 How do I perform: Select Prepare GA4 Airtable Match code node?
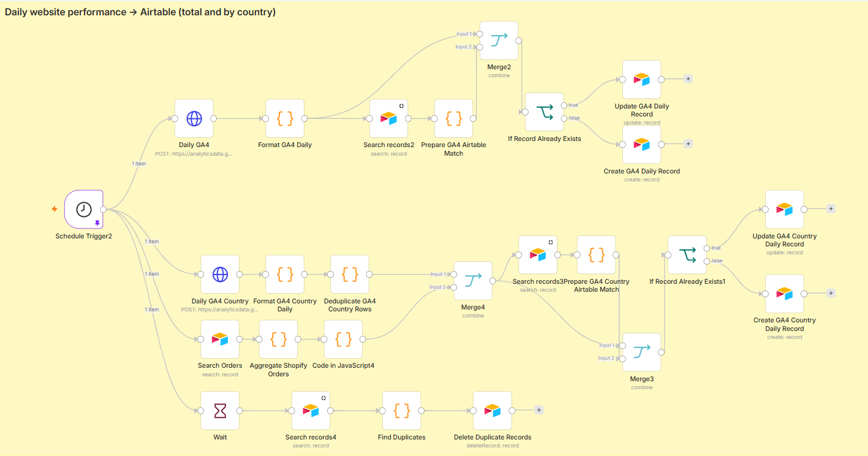click(454, 119)
